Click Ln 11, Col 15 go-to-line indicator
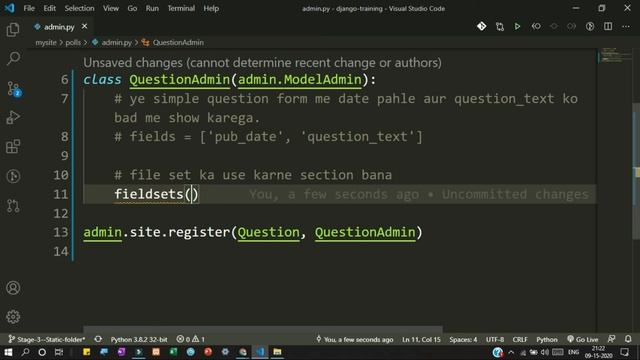This screenshot has height=360, width=640. tap(421, 339)
